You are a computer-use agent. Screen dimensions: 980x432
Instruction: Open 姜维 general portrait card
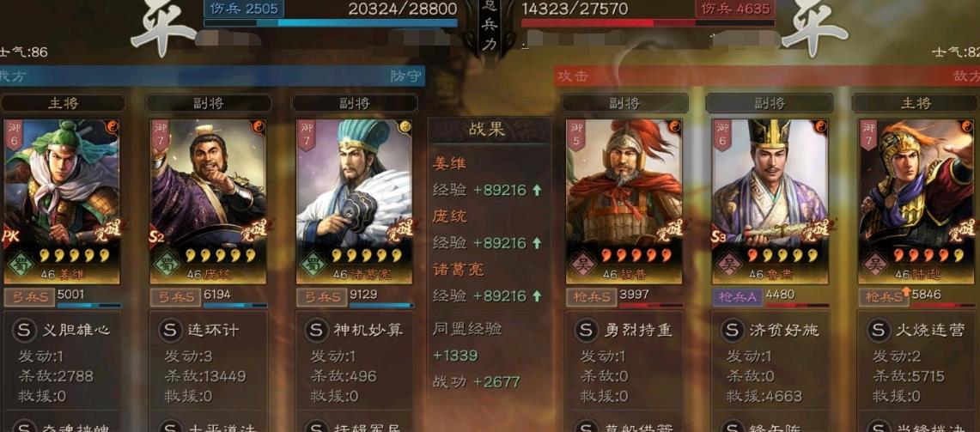pos(62,201)
